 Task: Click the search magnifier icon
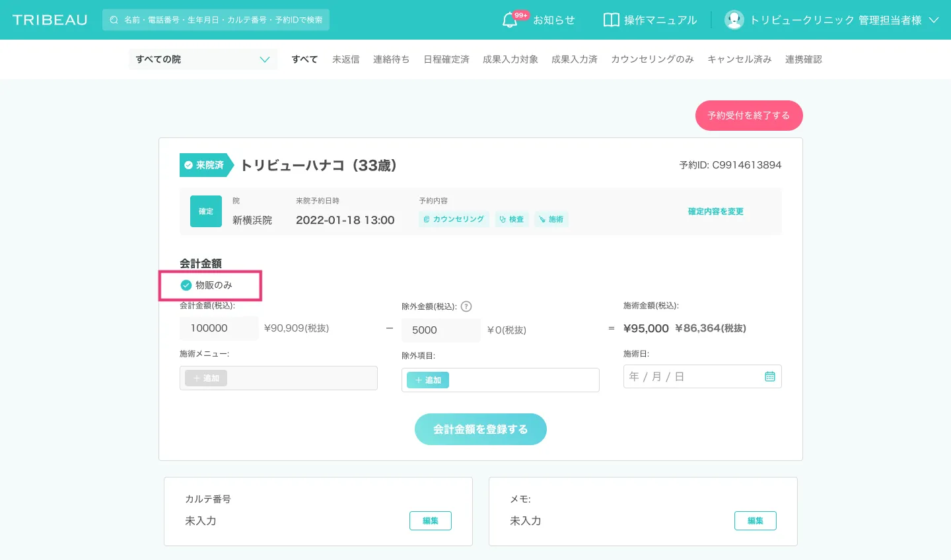click(114, 20)
